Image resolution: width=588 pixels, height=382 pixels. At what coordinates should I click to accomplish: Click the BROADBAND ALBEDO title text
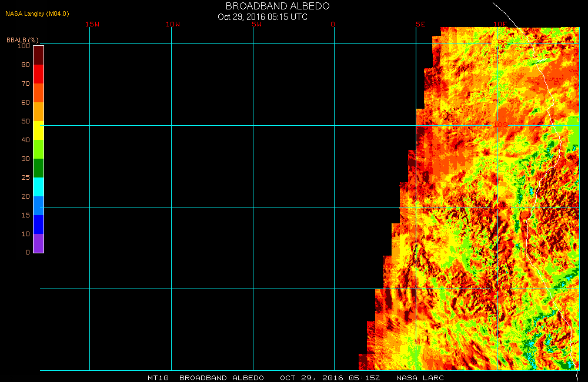(x=278, y=6)
